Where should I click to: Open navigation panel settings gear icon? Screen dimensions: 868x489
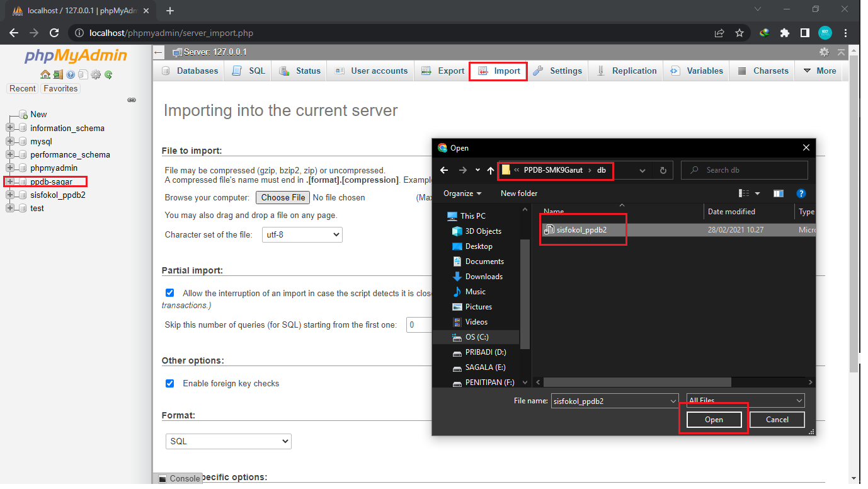click(96, 74)
